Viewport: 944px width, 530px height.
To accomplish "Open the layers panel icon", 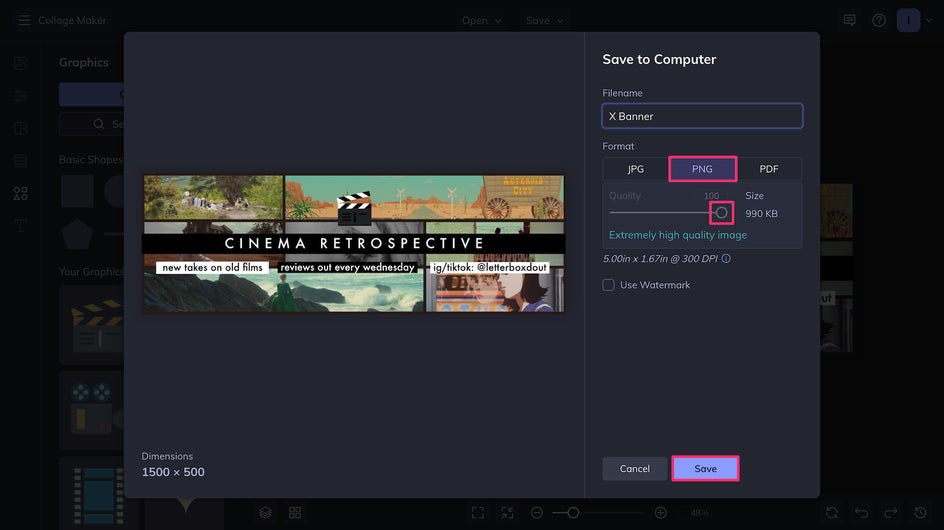I will pos(266,513).
